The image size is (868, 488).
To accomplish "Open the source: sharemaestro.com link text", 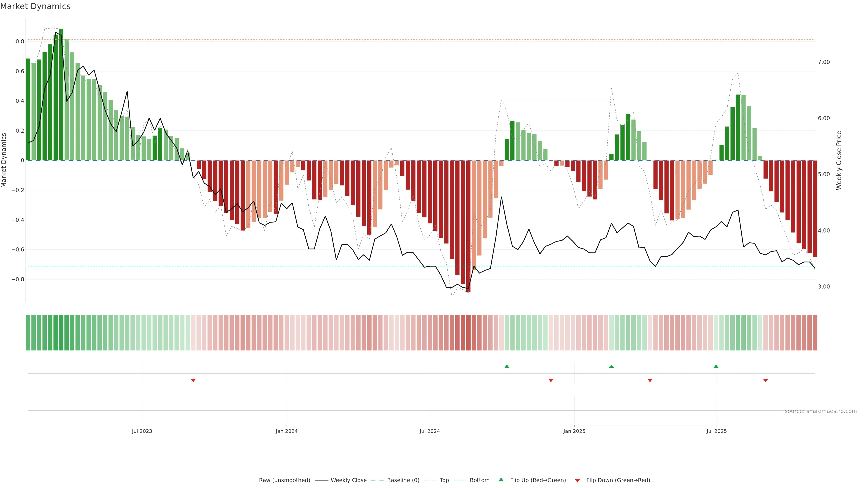I will (x=821, y=411).
